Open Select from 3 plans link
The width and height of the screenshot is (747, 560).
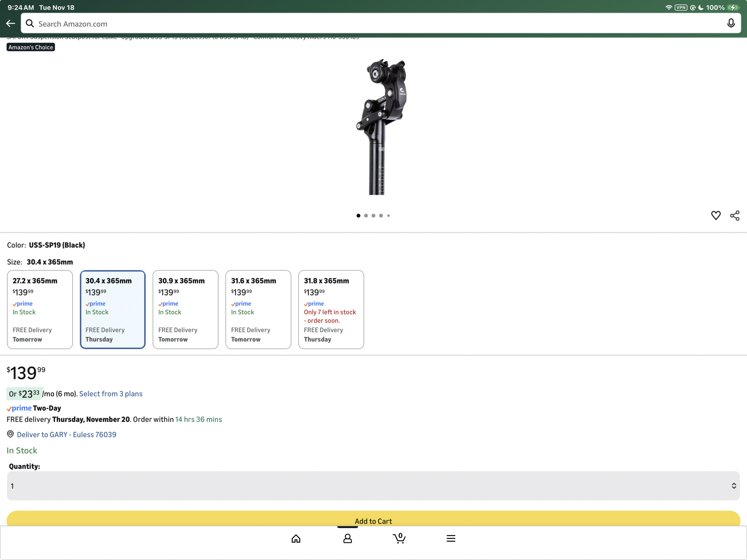pyautogui.click(x=111, y=394)
